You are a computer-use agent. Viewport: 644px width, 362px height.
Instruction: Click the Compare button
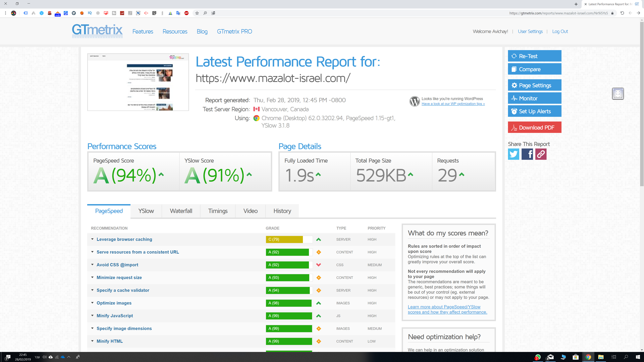[534, 69]
